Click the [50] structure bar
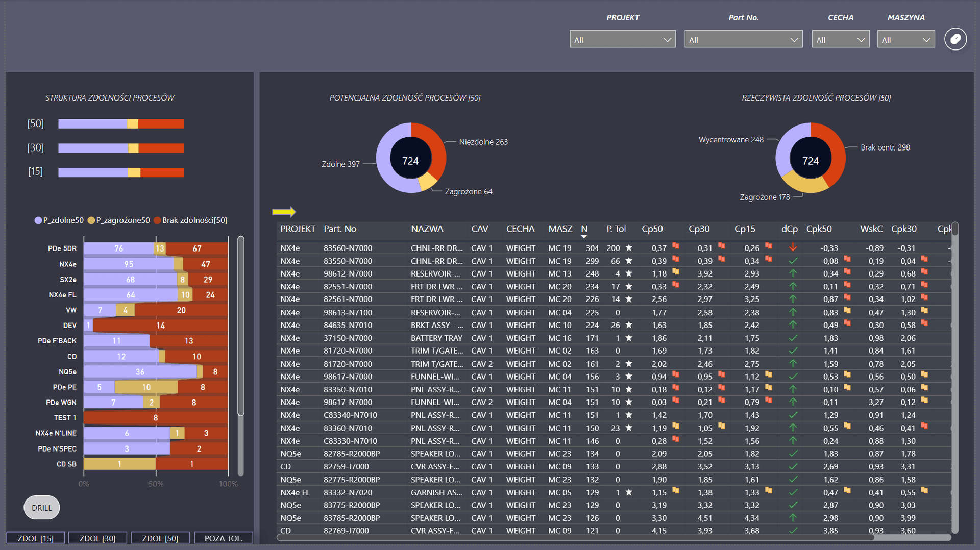980x550 pixels. 121,124
